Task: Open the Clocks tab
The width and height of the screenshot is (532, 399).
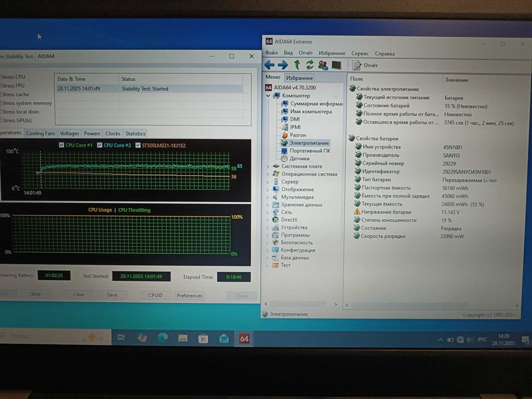Action: 112,133
